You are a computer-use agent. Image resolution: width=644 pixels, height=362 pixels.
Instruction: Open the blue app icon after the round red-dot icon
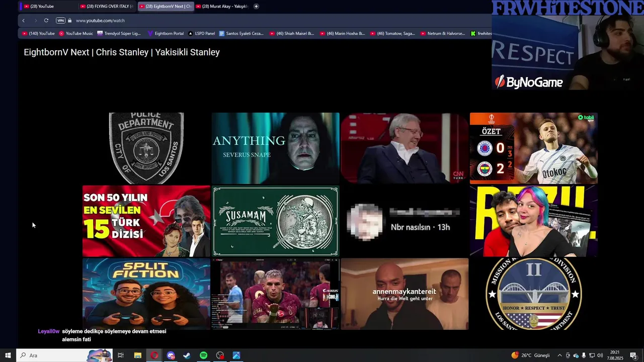[236, 355]
